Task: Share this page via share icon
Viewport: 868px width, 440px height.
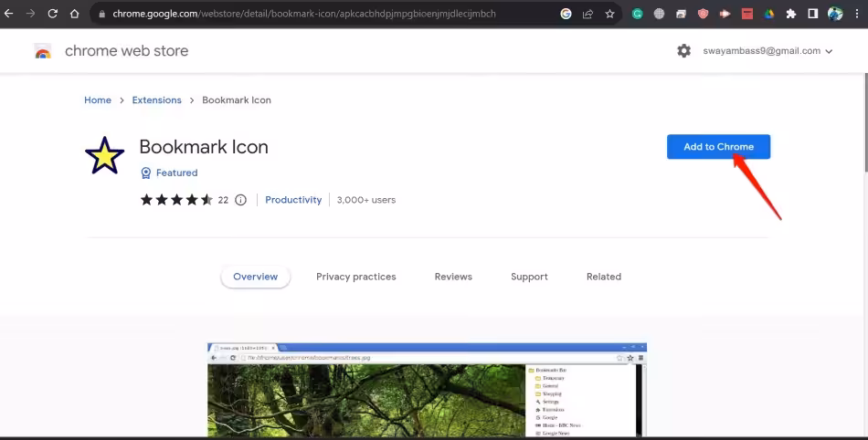Action: click(587, 14)
